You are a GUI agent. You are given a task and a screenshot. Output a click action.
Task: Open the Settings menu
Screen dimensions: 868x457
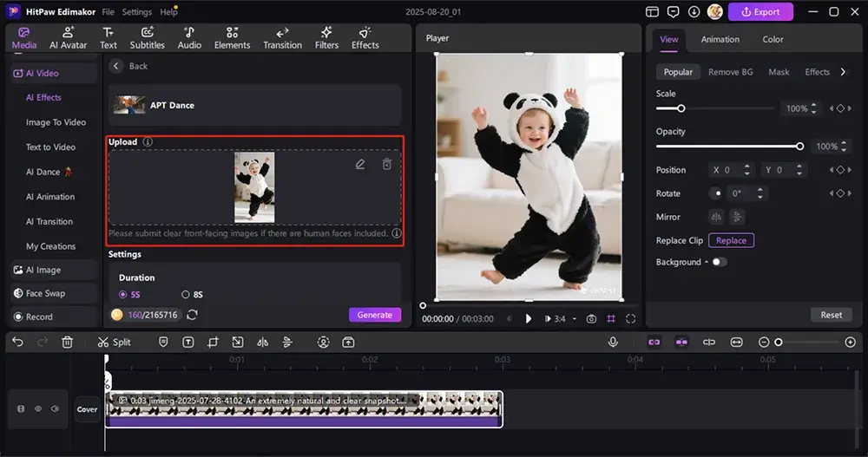click(137, 11)
